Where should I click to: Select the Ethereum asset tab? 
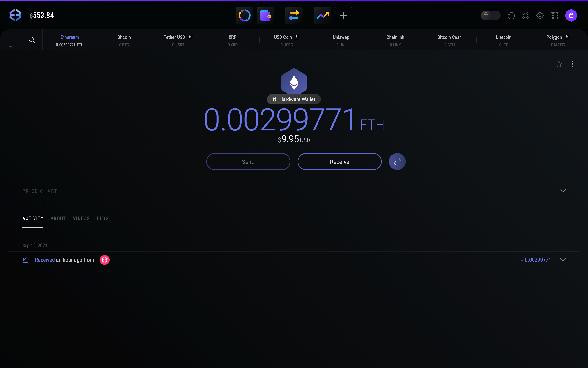pos(70,40)
